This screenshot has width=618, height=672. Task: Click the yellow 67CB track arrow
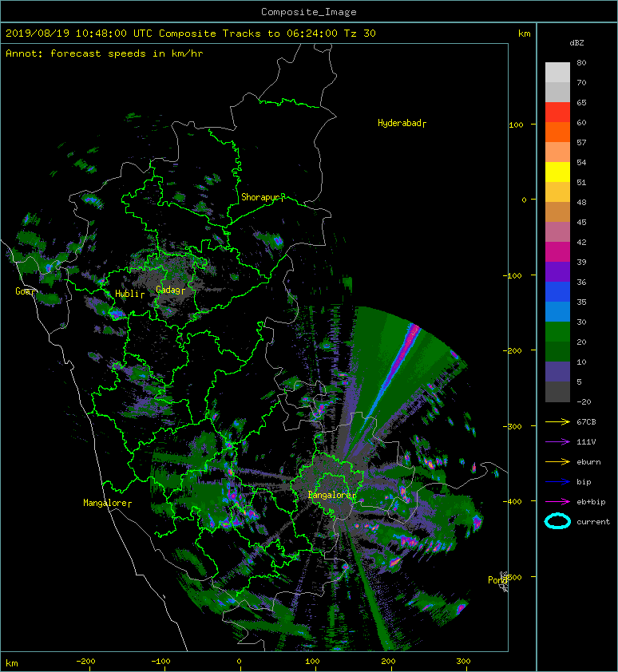[x=557, y=422]
